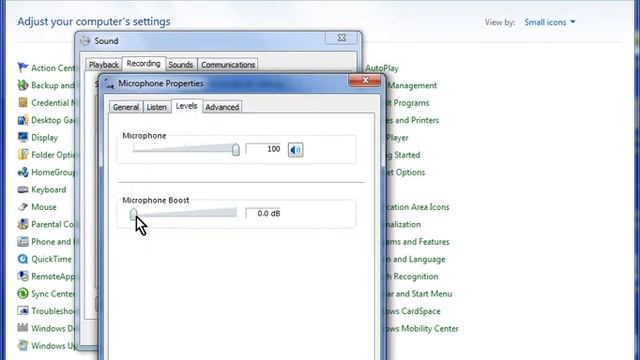This screenshot has width=640, height=360.
Task: Open the Keyboard text link
Action: 49,190
